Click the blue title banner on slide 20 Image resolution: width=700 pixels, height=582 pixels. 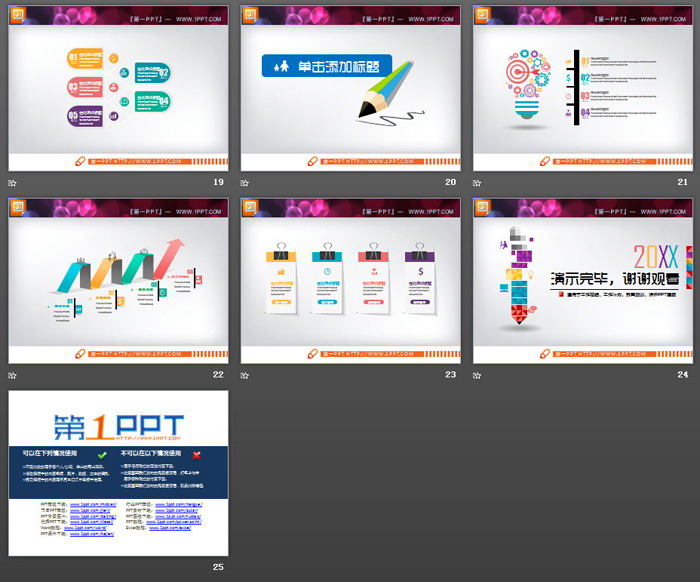click(x=327, y=66)
